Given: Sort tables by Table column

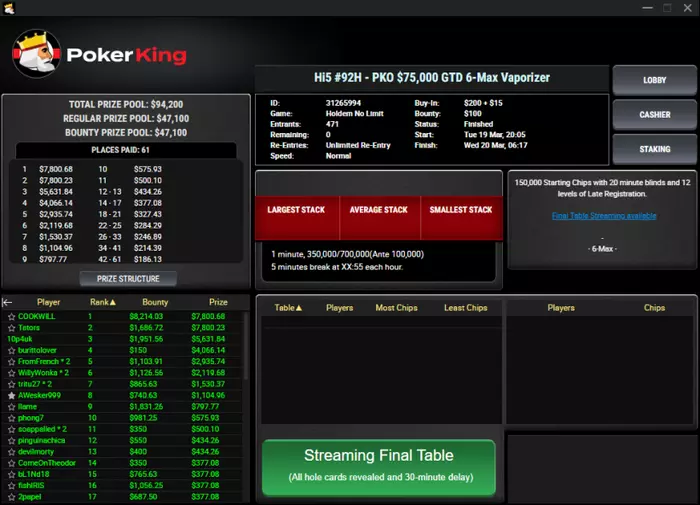Looking at the screenshot, I should pos(288,308).
